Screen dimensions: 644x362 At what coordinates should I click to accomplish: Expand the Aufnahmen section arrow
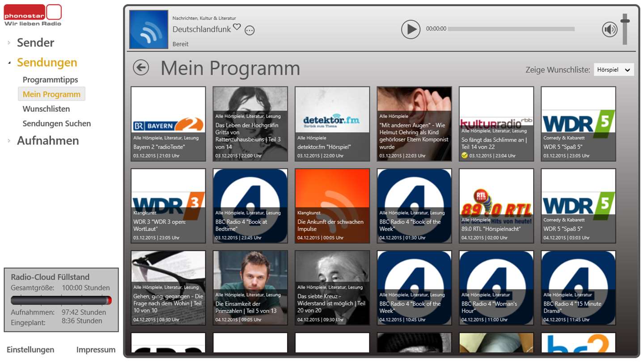[x=9, y=141]
